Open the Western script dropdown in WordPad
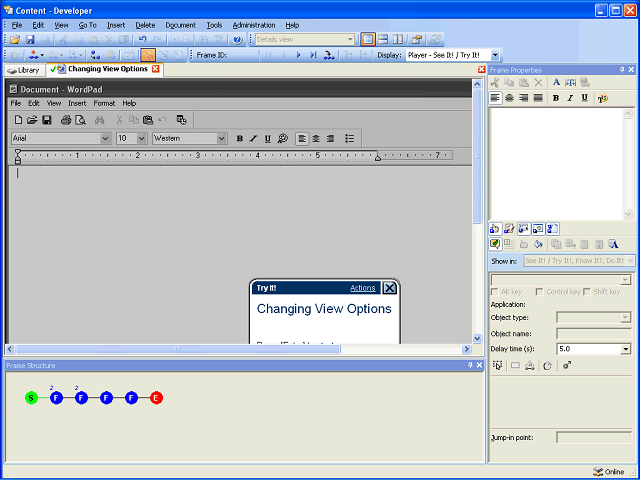This screenshot has height=480, width=640. tap(222, 138)
